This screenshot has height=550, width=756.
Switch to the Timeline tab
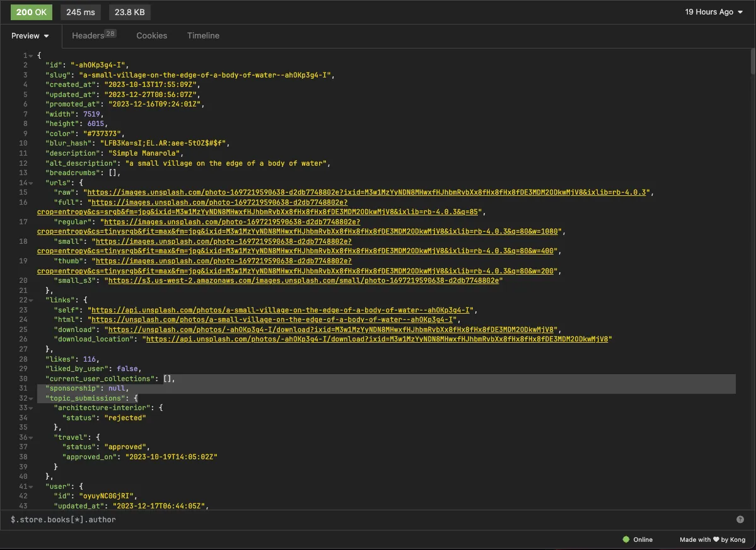click(203, 36)
